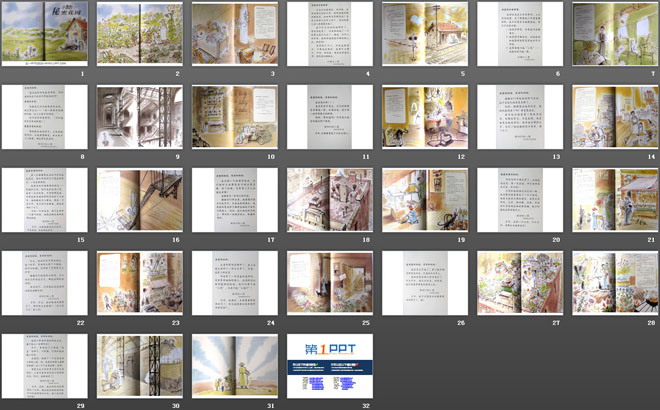660x410 pixels.
Task: Select slide 23 thumbnail
Action: click(x=140, y=283)
